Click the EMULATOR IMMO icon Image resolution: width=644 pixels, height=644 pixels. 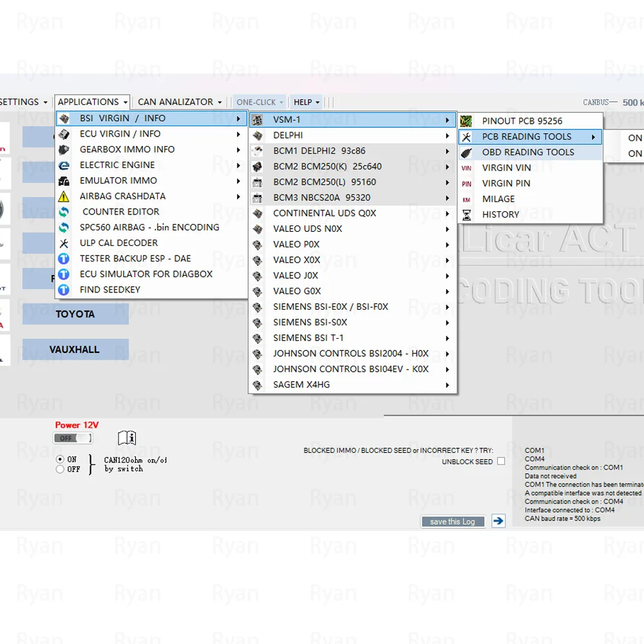coord(64,181)
